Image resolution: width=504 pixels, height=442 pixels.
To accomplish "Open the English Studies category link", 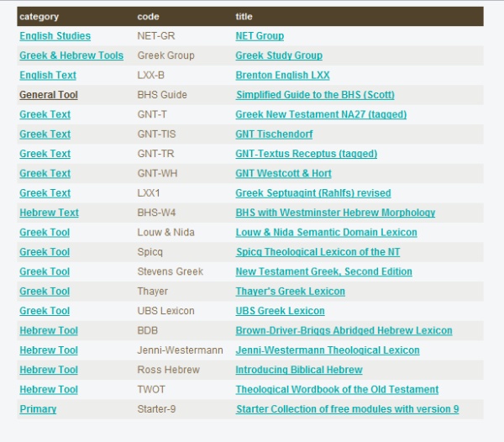I will point(55,36).
